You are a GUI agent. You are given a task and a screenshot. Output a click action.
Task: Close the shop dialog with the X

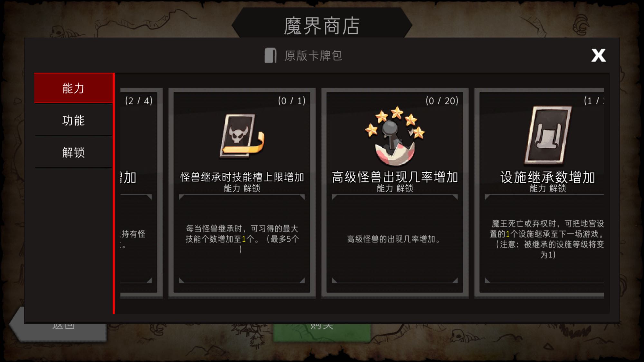coord(598,55)
